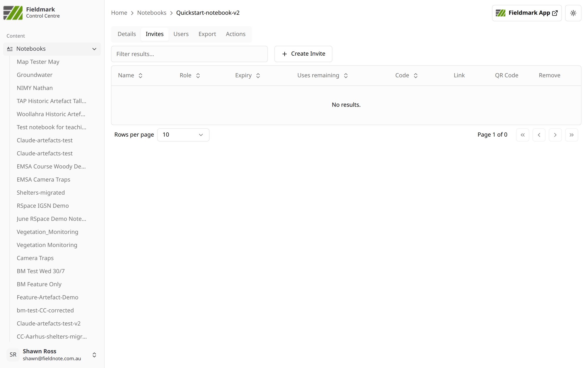588x368 pixels.
Task: Go to the next page
Action: [555, 135]
